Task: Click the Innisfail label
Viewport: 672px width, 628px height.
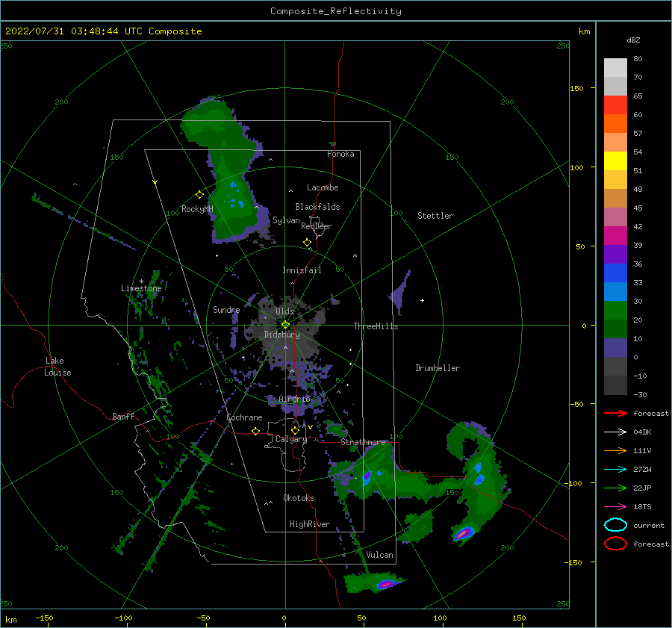Action: (x=302, y=270)
